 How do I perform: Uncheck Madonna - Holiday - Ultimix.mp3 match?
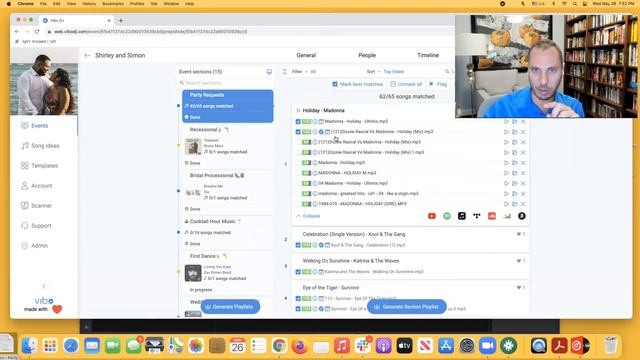pos(298,122)
